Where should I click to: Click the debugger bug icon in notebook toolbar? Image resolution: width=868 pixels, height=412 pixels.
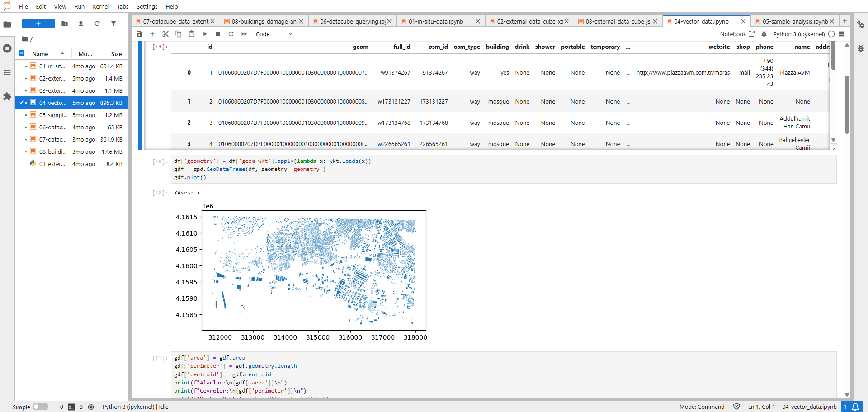764,34
